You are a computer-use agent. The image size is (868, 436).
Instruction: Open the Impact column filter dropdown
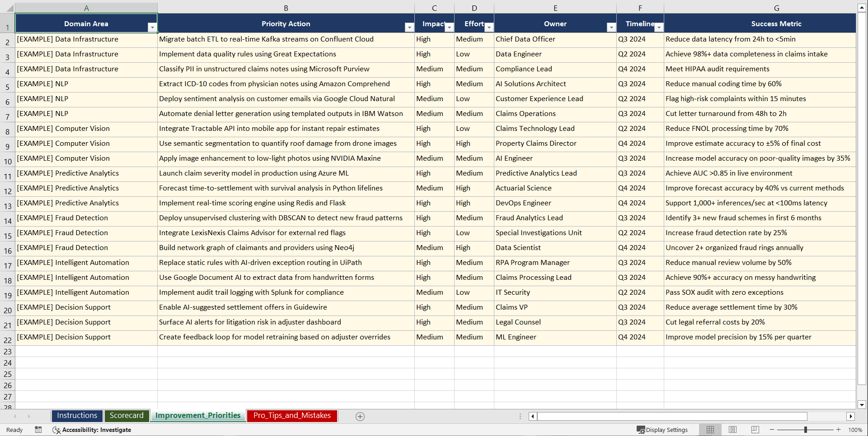(449, 28)
